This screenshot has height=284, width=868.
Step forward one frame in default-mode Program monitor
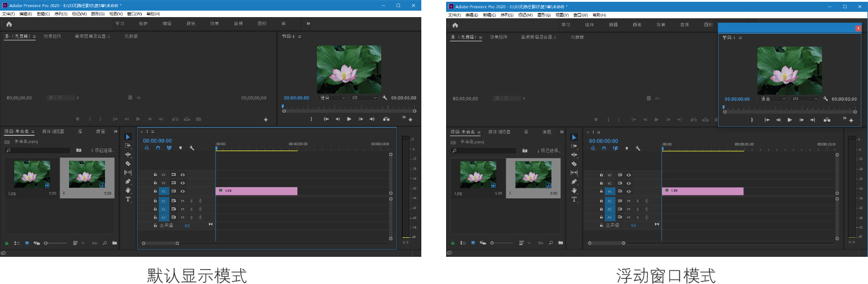(360, 119)
